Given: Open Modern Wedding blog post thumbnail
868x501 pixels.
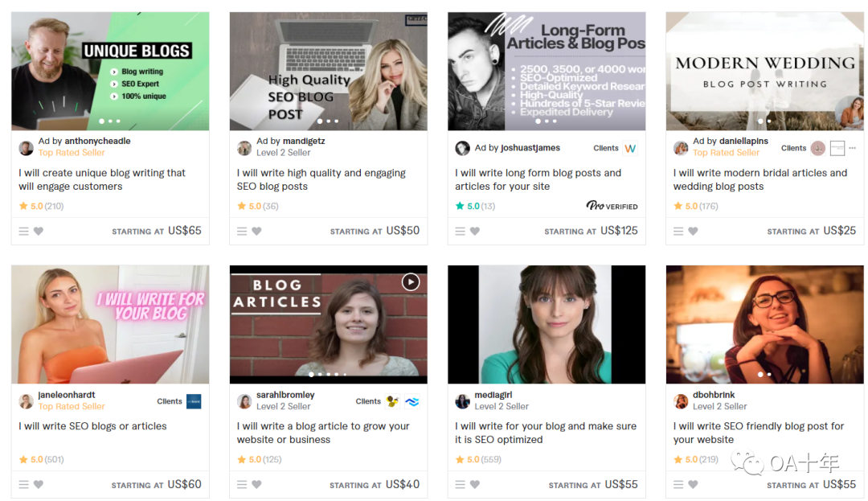Looking at the screenshot, I should 764,71.
